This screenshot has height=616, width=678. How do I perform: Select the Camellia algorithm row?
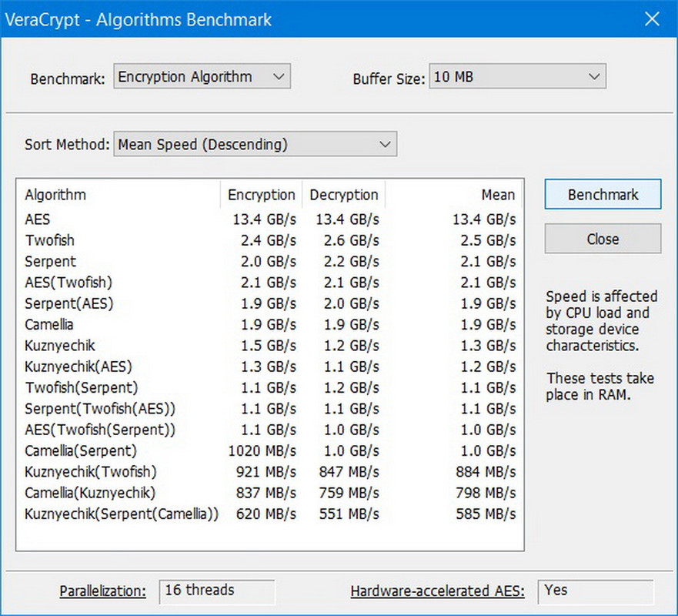point(270,324)
